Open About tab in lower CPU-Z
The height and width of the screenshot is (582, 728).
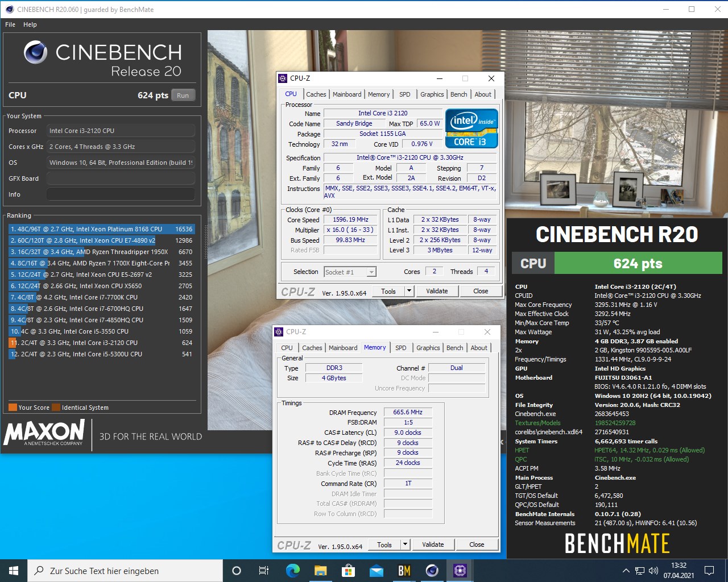click(x=479, y=348)
